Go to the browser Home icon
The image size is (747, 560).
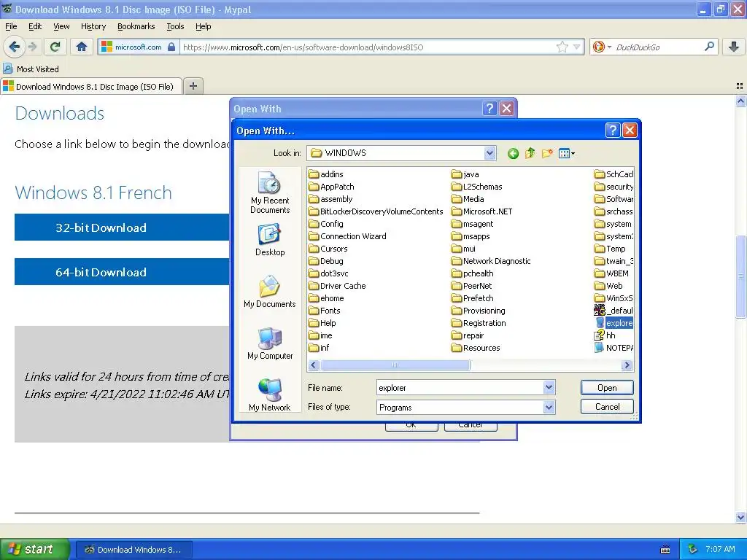(x=82, y=47)
